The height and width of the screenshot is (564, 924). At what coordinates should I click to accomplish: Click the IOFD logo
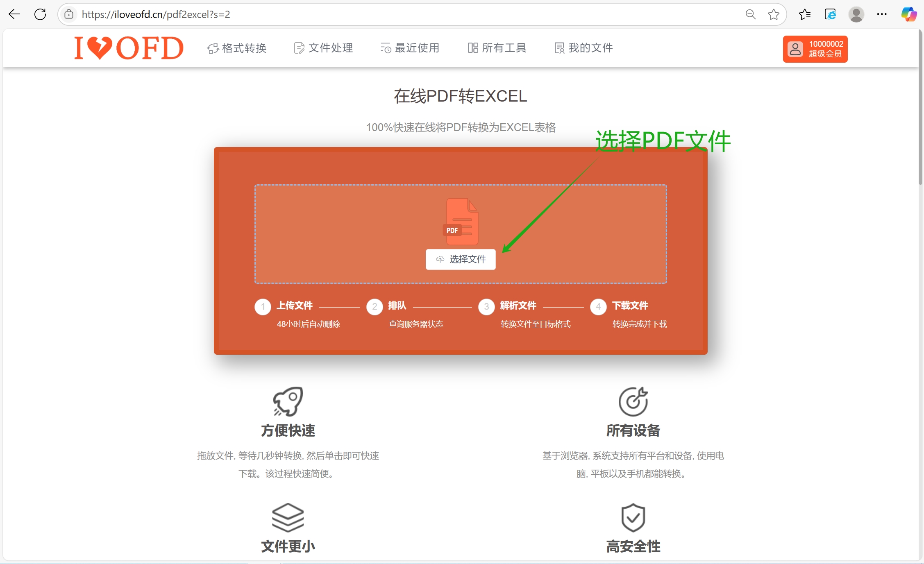pos(129,48)
